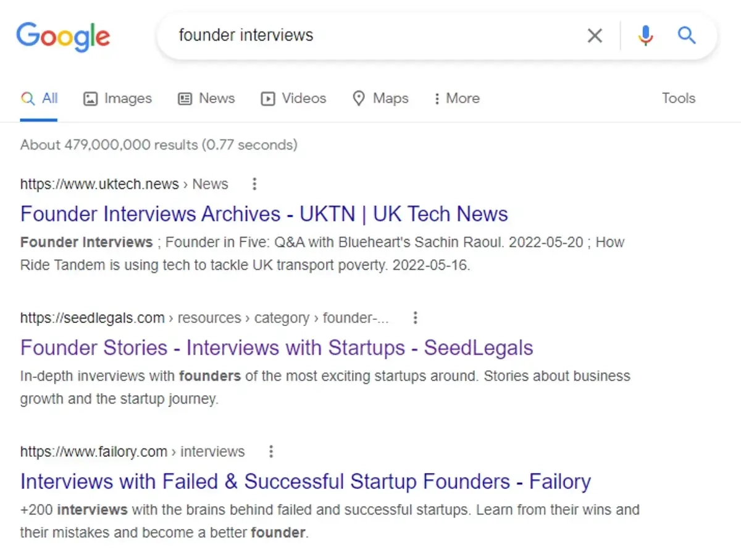Open the Videos results tab
The image size is (741, 560).
[293, 99]
